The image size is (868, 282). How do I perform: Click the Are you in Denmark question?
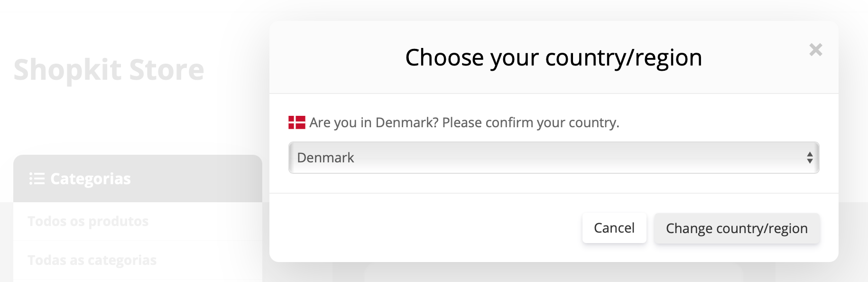point(374,122)
